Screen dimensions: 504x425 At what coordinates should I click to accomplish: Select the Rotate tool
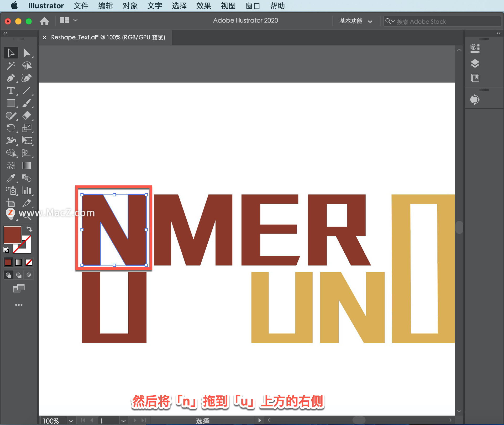(10, 128)
